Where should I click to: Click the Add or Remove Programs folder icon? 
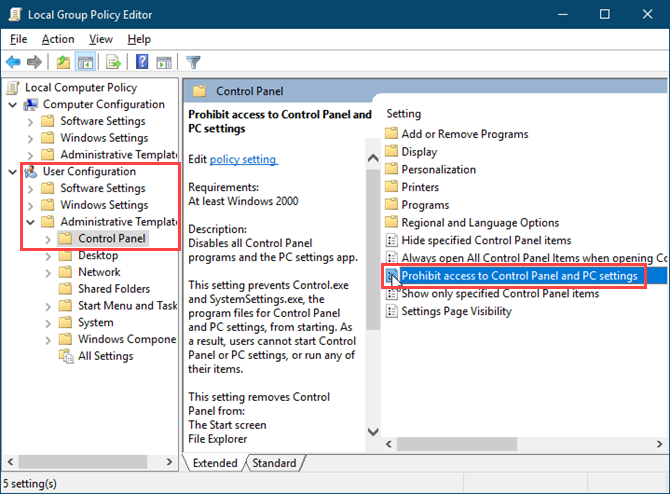pyautogui.click(x=391, y=134)
